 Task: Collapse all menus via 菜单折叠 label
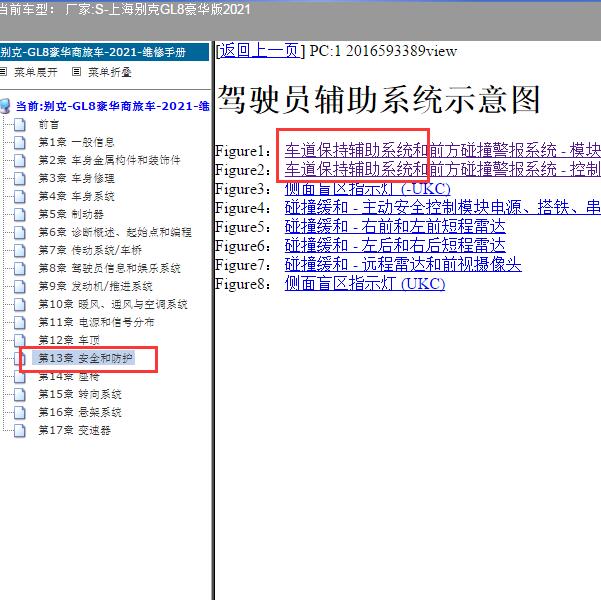(x=110, y=72)
